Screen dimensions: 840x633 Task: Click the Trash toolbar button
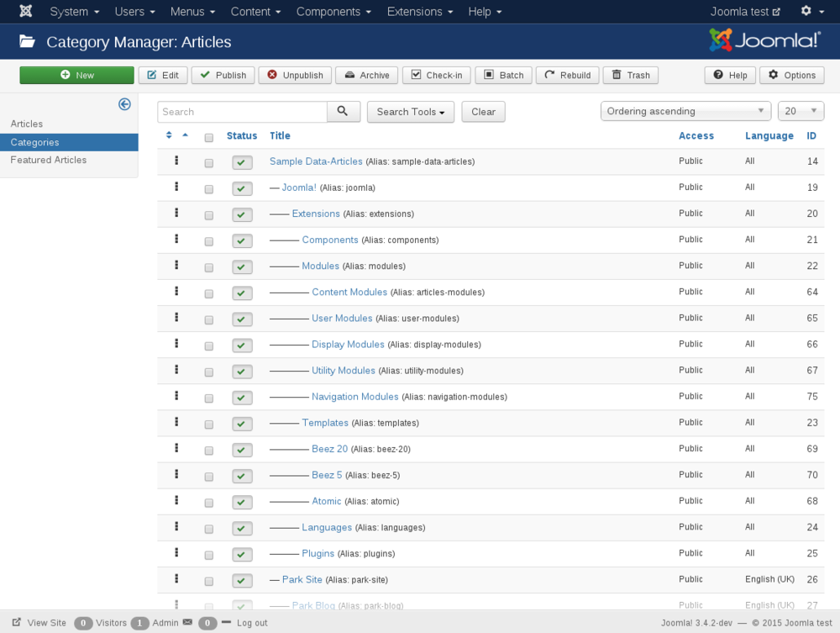[630, 76]
